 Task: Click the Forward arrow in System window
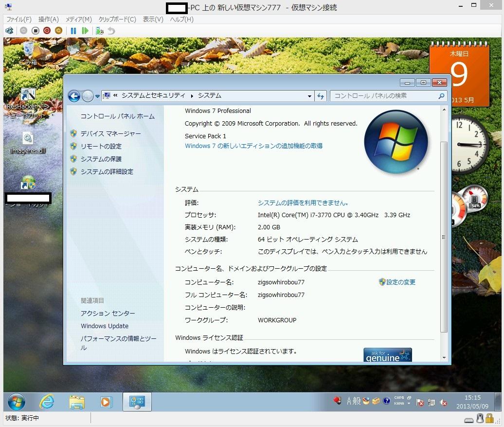coord(88,96)
